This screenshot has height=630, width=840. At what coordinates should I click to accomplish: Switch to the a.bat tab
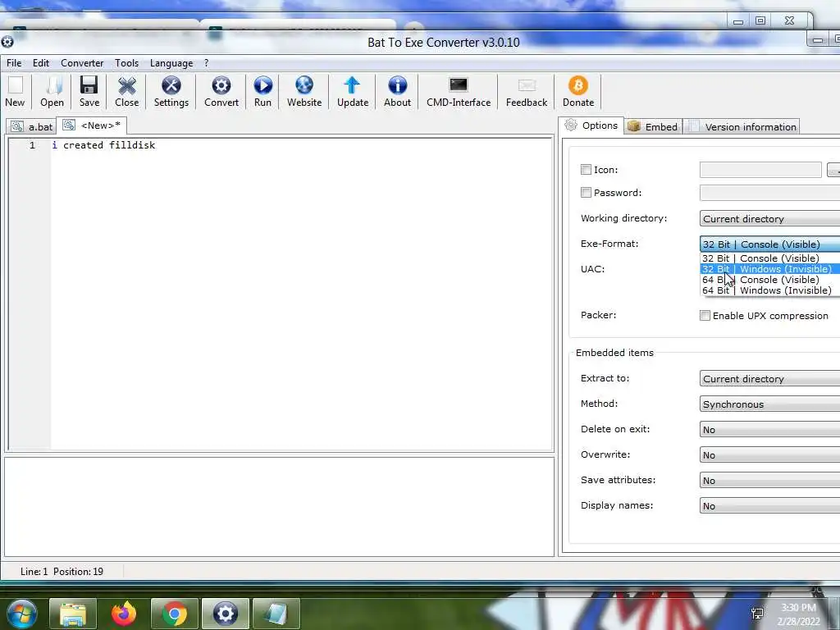coord(32,126)
